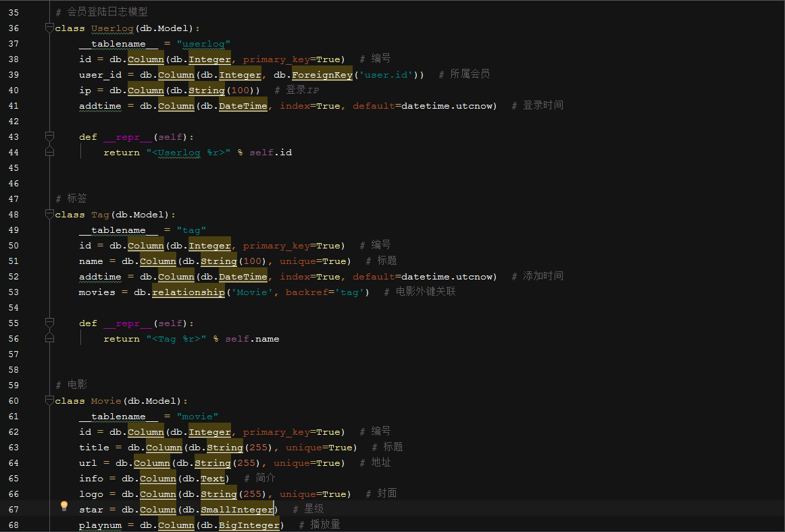Click datetime.utcnow default on line 52
Viewport: 785px width, 532px height.
pos(446,277)
